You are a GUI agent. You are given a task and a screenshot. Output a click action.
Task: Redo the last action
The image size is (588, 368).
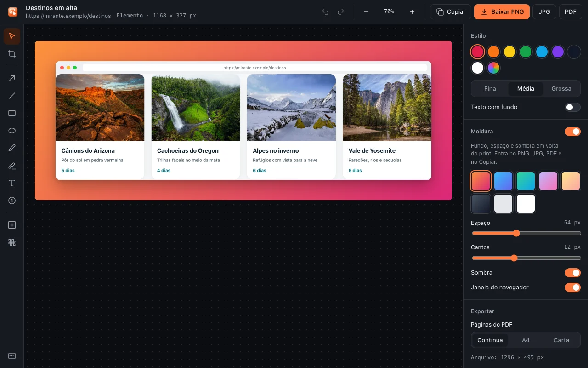coord(341,12)
